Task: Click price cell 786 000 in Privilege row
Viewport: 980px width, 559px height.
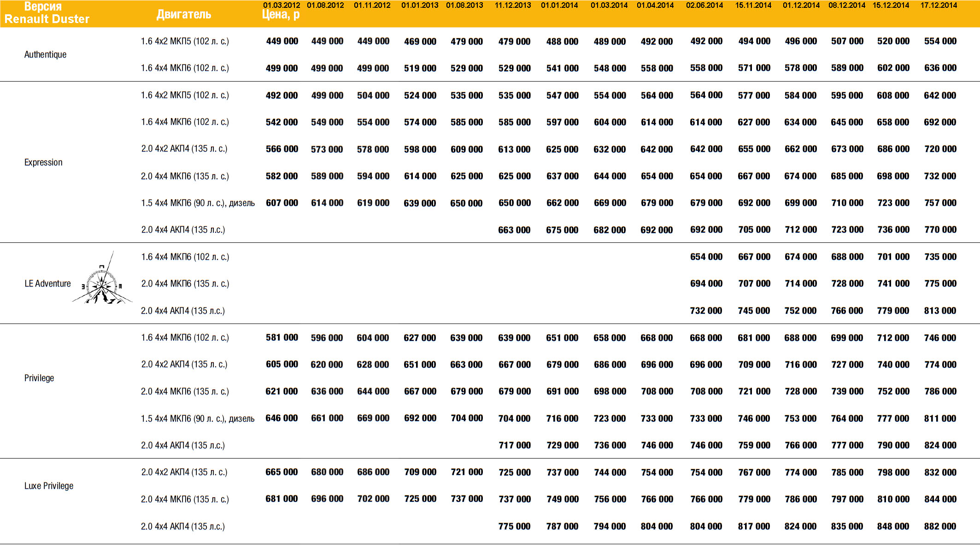Action: pos(940,391)
